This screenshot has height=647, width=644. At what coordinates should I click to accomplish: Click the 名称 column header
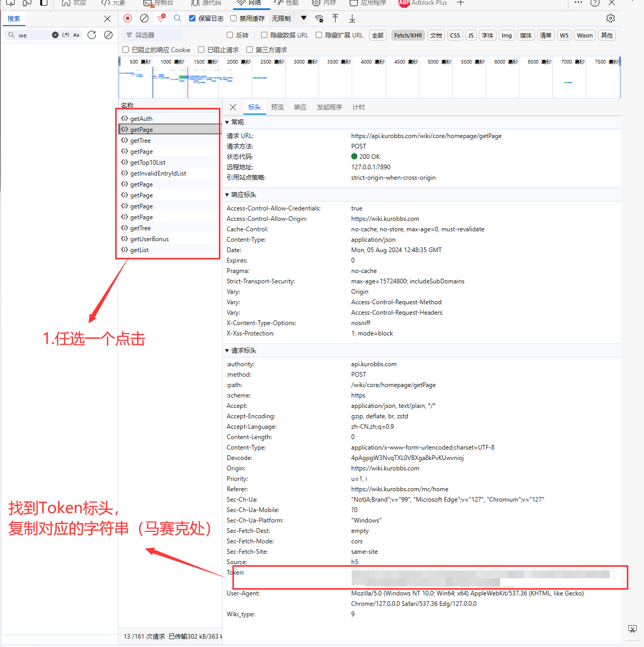click(x=127, y=105)
